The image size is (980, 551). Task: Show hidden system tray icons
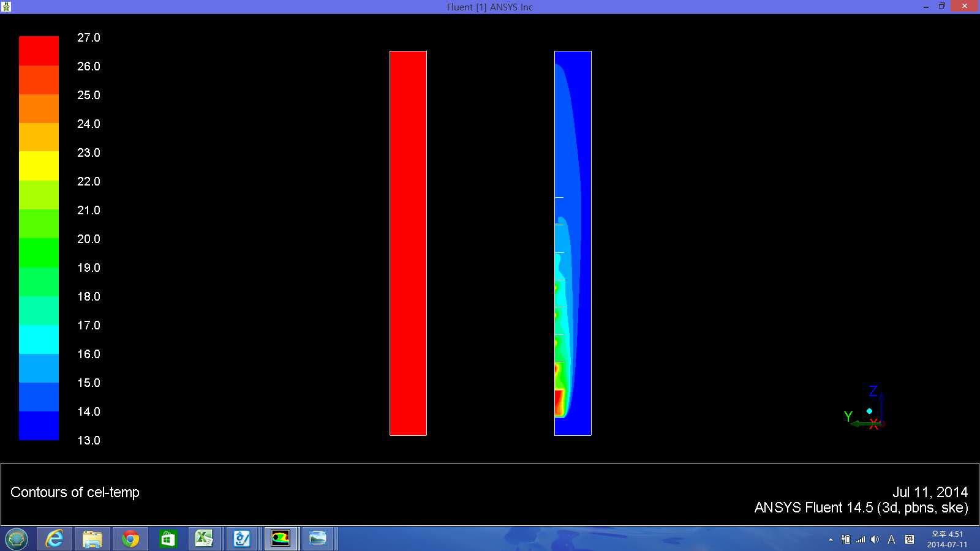831,539
